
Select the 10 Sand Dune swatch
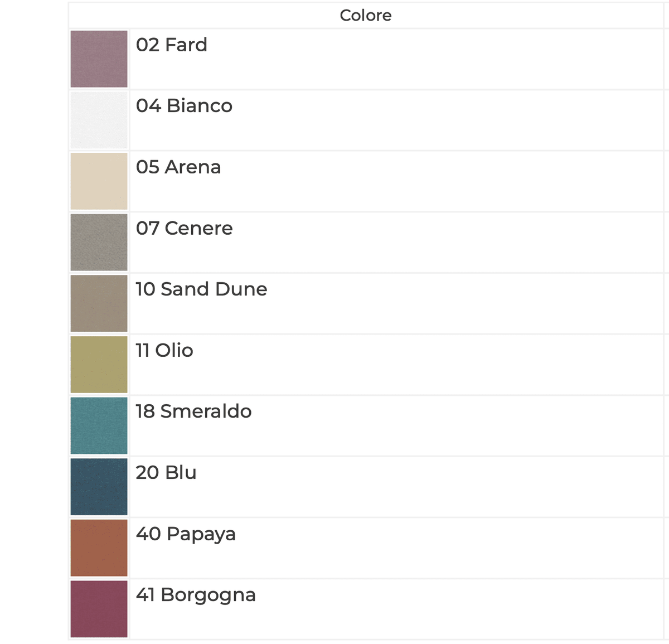99,303
